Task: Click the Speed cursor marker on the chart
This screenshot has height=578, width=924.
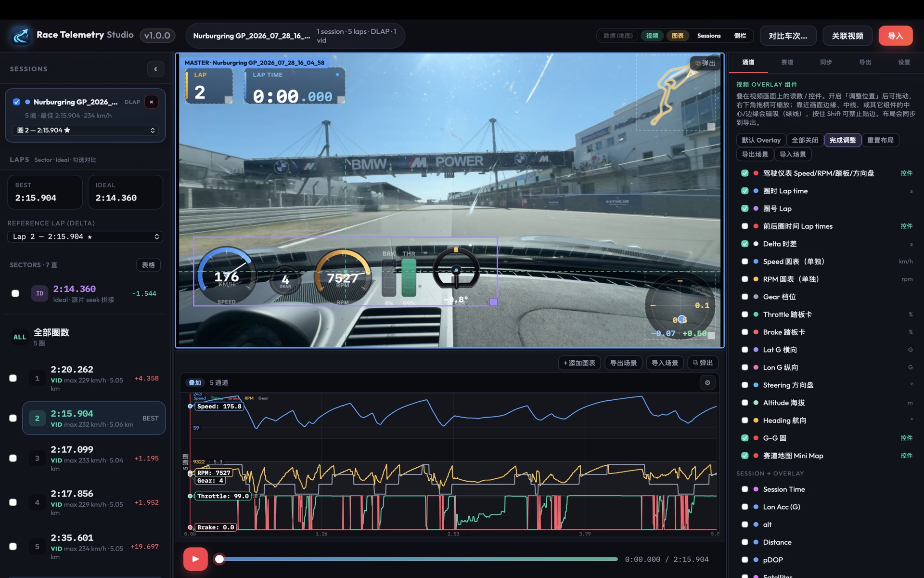Action: 190,407
